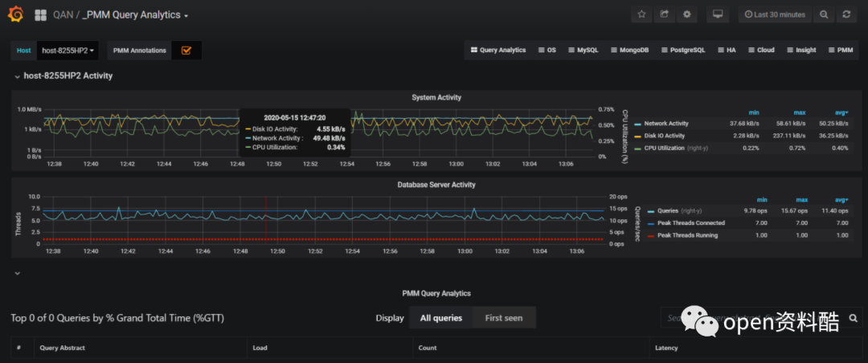Toggle the PMM Annotations checkbox
Screen dimensions: 868x363
coord(186,51)
